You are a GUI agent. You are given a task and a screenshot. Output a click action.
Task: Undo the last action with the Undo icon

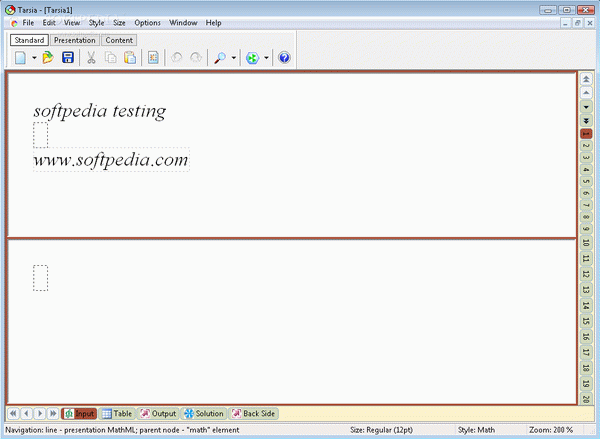pos(176,58)
